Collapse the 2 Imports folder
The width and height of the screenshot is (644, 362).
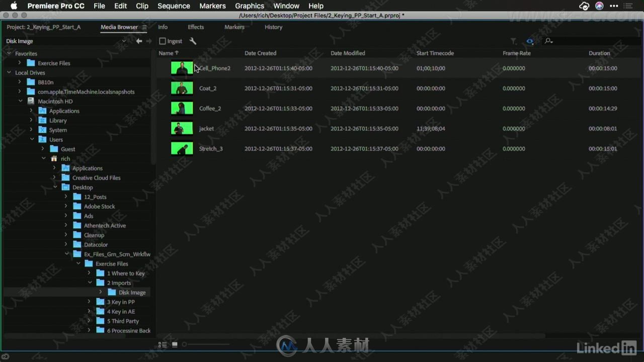click(x=90, y=283)
